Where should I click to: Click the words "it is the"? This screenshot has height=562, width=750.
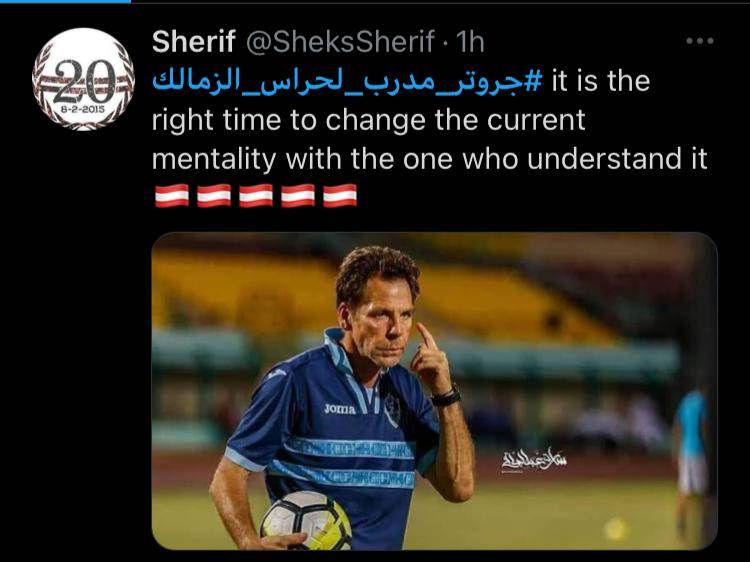tap(601, 81)
